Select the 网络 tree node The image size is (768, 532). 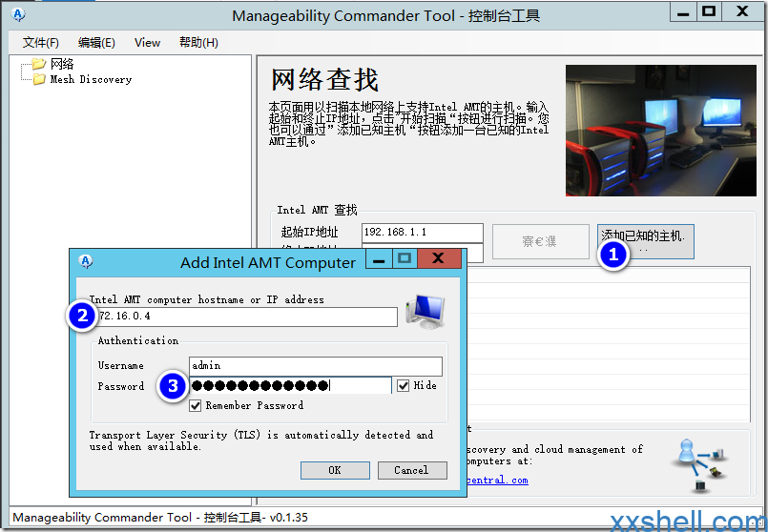click(x=62, y=64)
